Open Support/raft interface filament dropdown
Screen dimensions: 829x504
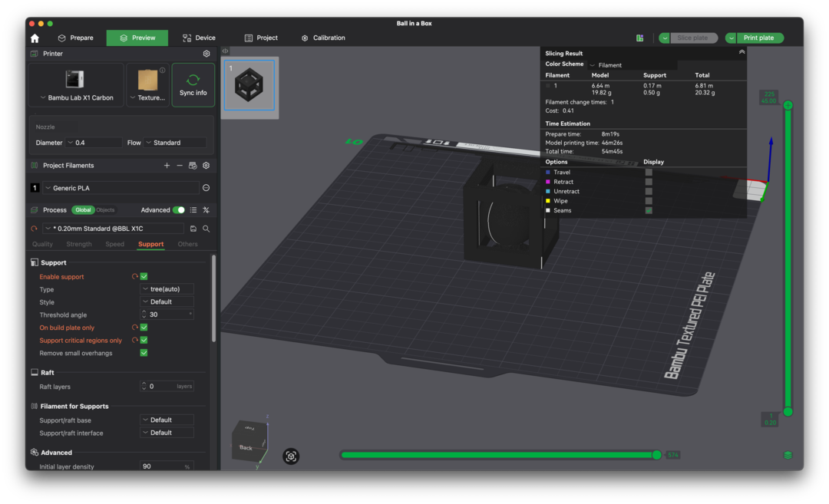point(167,433)
